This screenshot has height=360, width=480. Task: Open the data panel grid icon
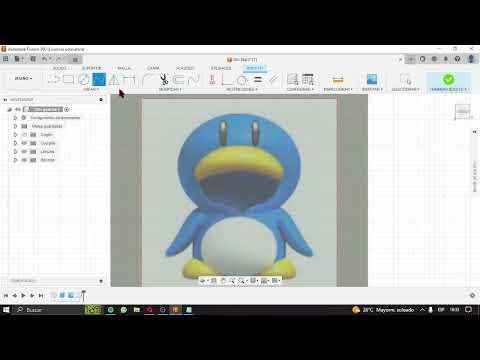6,59
